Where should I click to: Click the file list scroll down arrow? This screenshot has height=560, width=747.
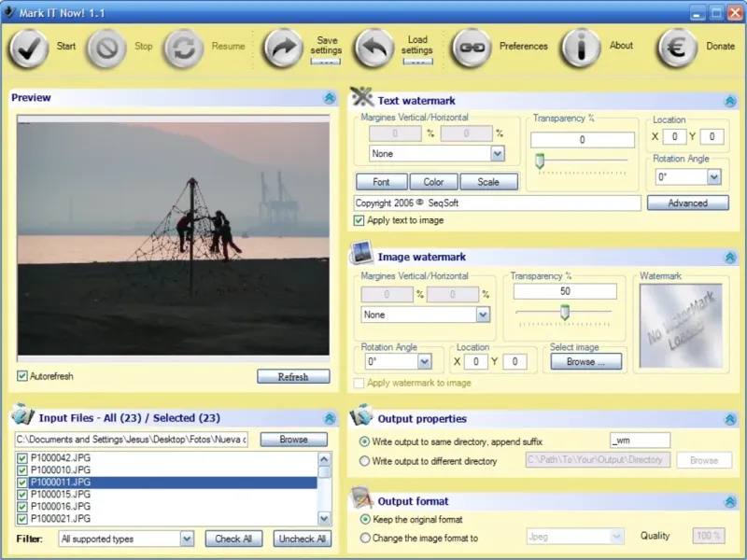324,519
